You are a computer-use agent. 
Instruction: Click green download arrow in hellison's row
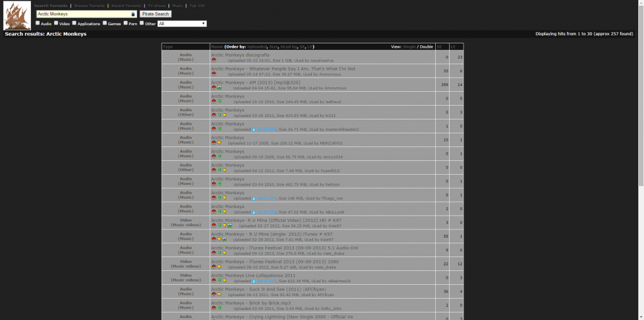pyautogui.click(x=219, y=184)
